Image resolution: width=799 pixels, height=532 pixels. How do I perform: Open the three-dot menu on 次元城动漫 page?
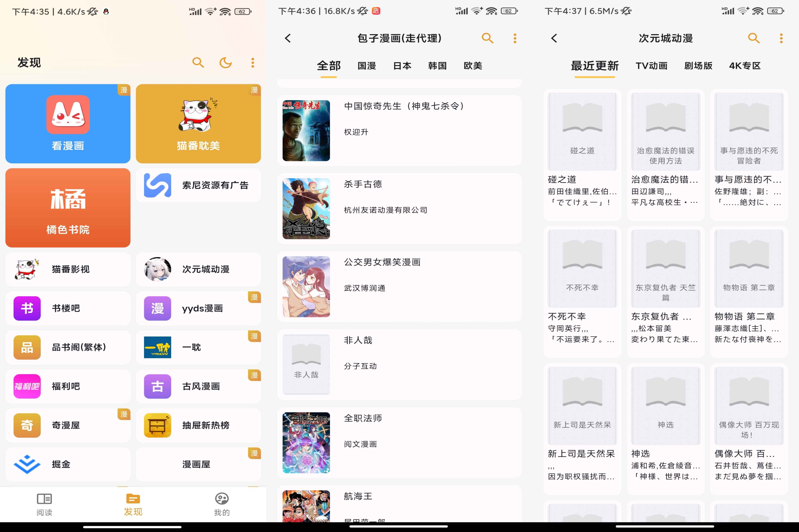[x=781, y=38]
